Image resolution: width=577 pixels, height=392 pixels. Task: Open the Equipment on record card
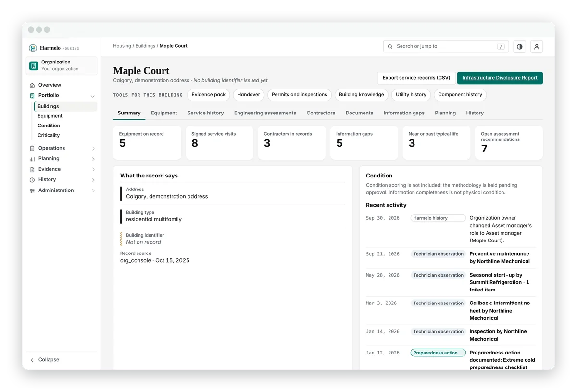click(147, 143)
